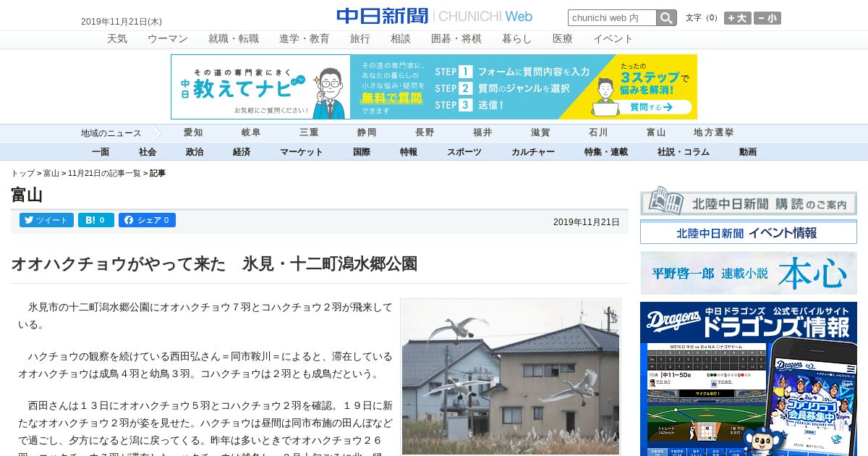The image size is (868, 456).
Task: Select 長野 regional news tab
Action: click(x=425, y=132)
